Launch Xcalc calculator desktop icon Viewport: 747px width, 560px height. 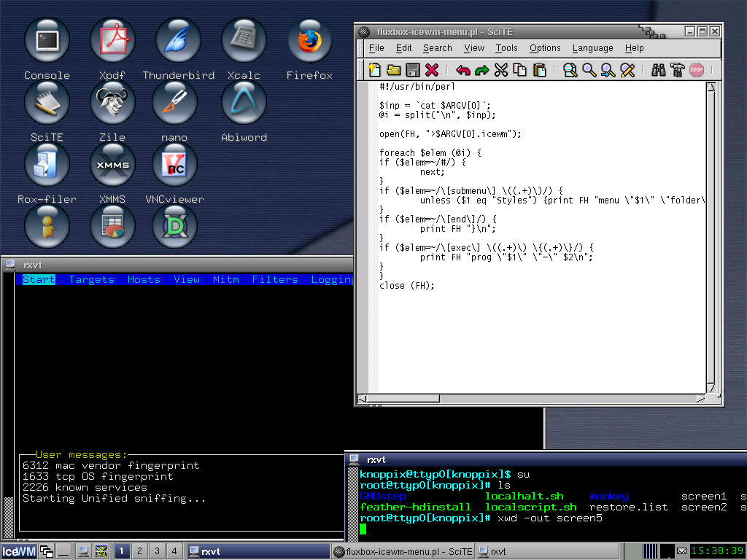(x=244, y=41)
